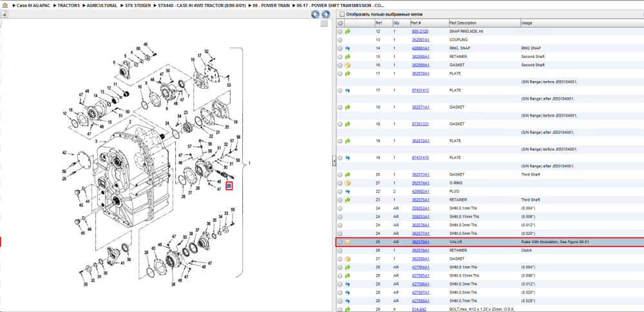Click the plus circle for part 800-2128
Screen dimensions: 644x312
click(340, 31)
